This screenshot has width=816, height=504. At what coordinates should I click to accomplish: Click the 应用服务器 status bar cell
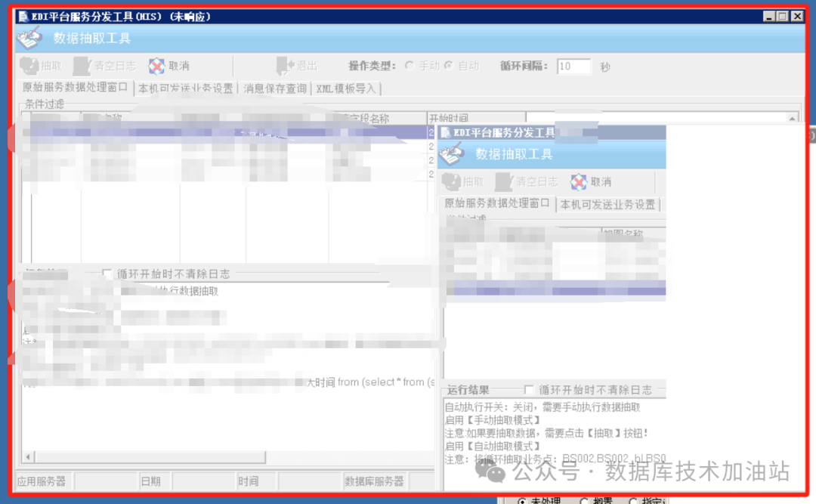pyautogui.click(x=42, y=481)
